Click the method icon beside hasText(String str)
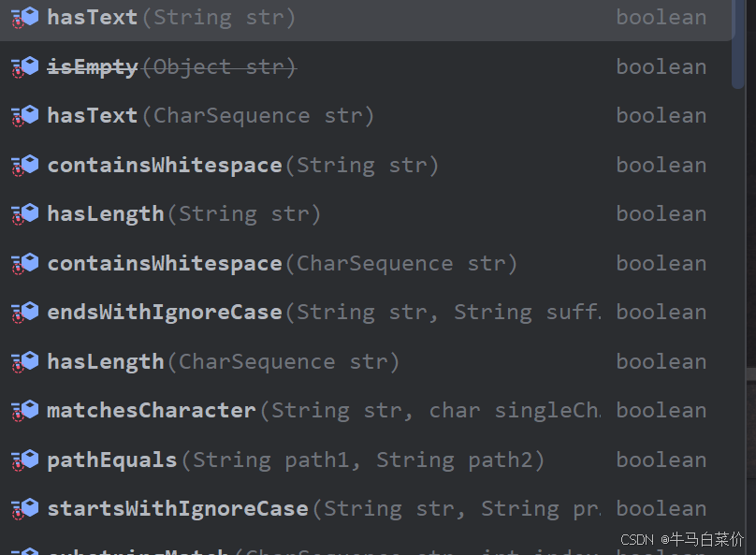 pos(24,17)
